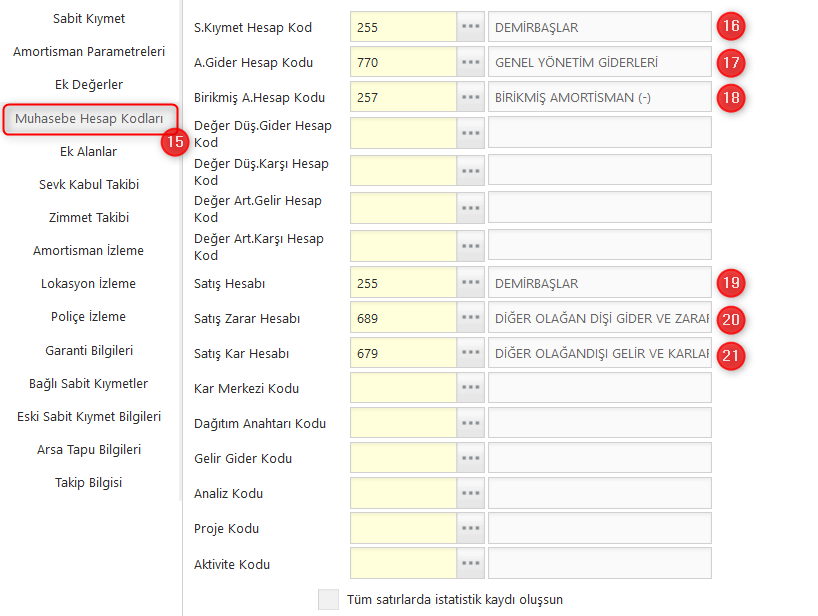Open Aktivite Kodu lookup dots

[x=470, y=564]
